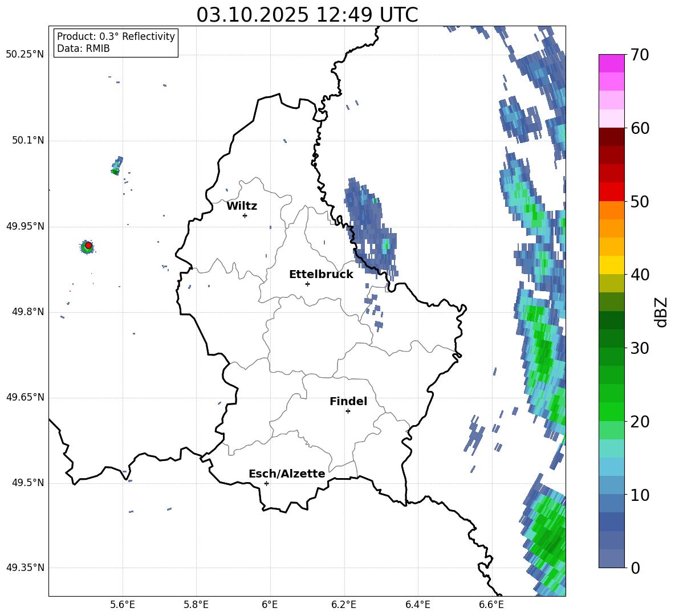This screenshot has height=616, width=675.
Task: Click the bright green colorbar swatch above 20
Action: [x=611, y=411]
